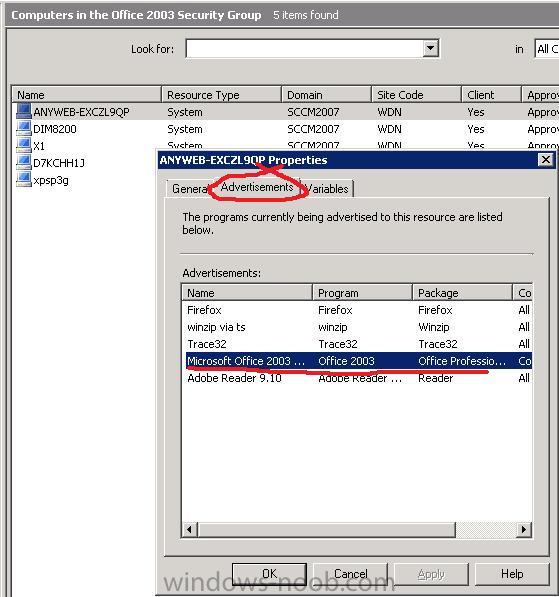Click OK in the Properties dialog
This screenshot has height=597, width=559.
[x=269, y=574]
